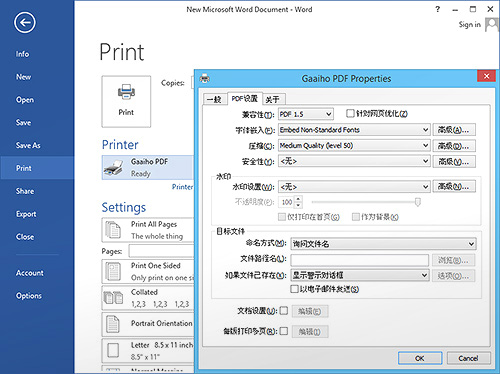Open the 水印设置 dropdown
Screen dimensions: 500x374
tap(354, 187)
